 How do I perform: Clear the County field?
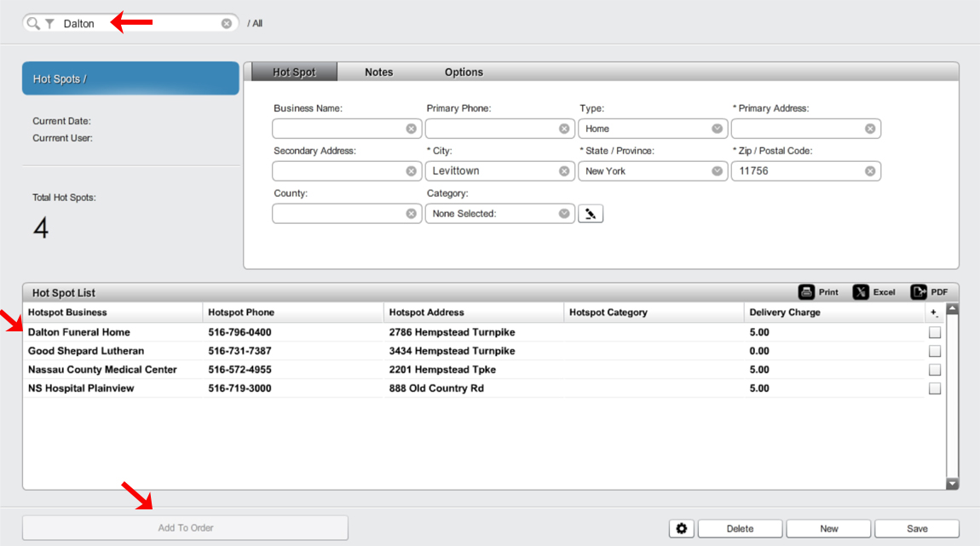coord(411,214)
